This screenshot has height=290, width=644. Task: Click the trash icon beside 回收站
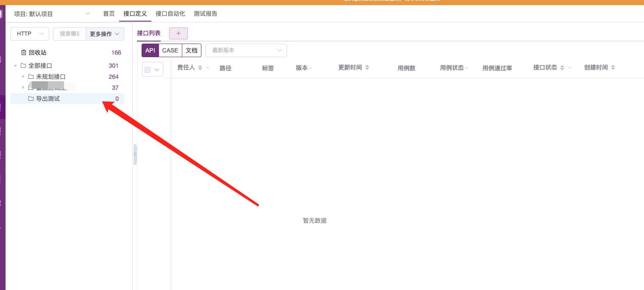[x=24, y=52]
